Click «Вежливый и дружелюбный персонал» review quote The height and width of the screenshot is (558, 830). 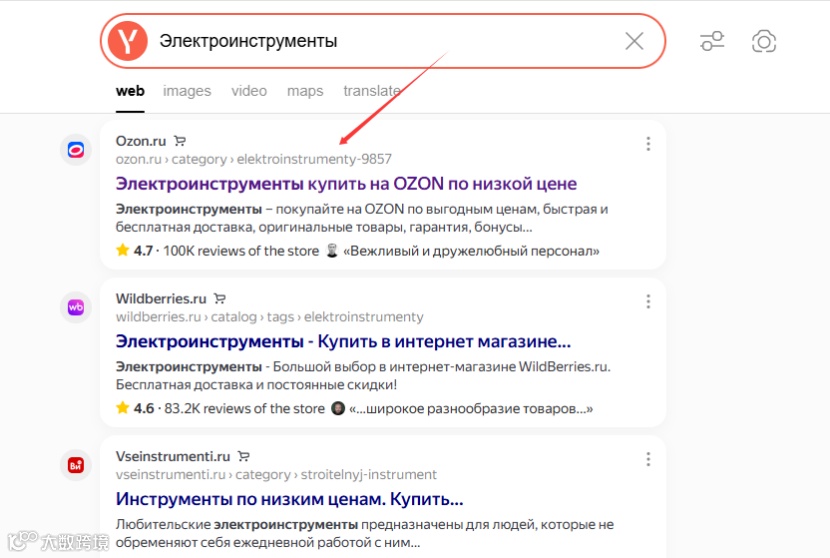471,251
